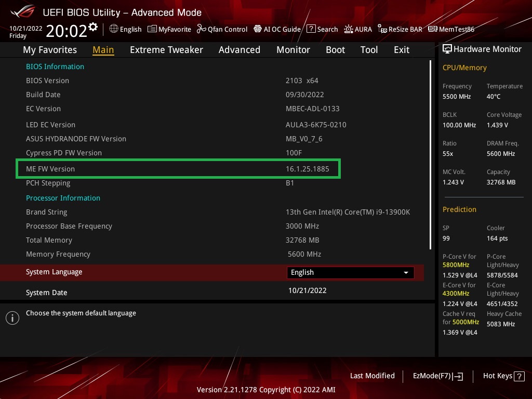Click the globe language icon
532x399 pixels.
click(114, 29)
